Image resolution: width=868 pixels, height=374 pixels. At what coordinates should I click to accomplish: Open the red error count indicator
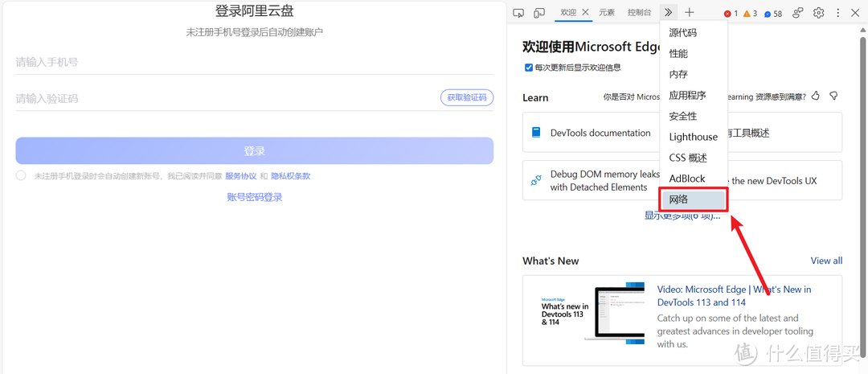(731, 14)
